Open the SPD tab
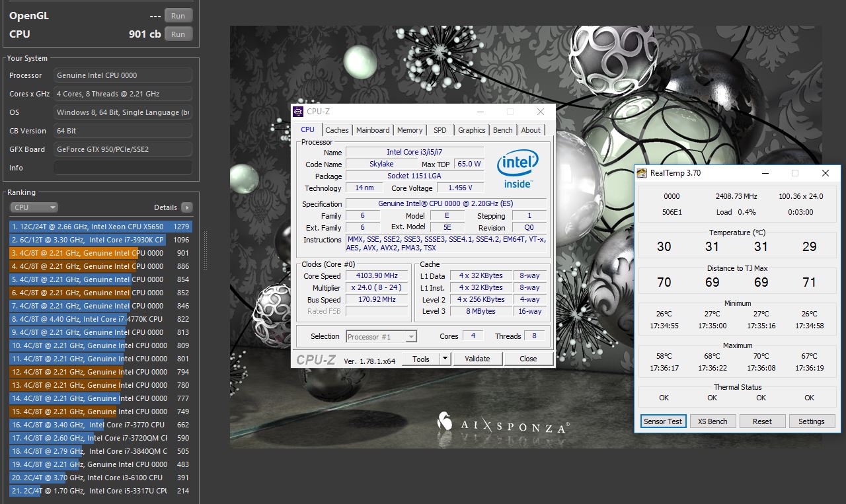Viewport: 846px width, 504px height. (440, 130)
